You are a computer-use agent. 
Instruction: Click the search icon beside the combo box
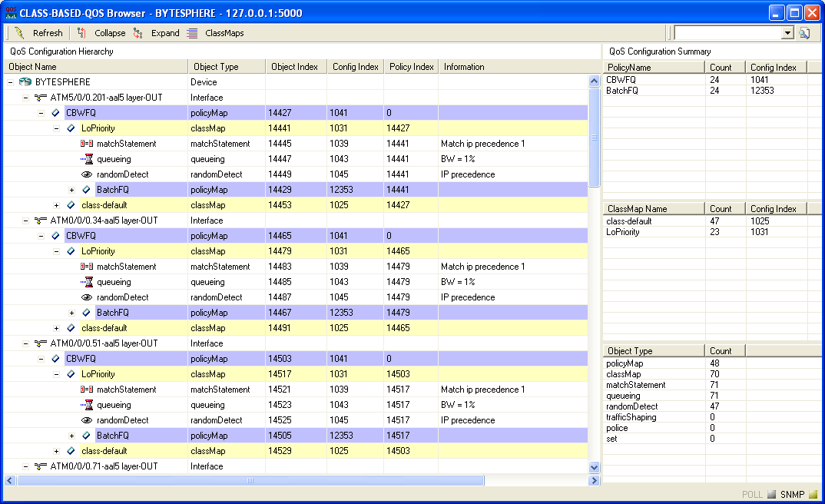point(804,33)
